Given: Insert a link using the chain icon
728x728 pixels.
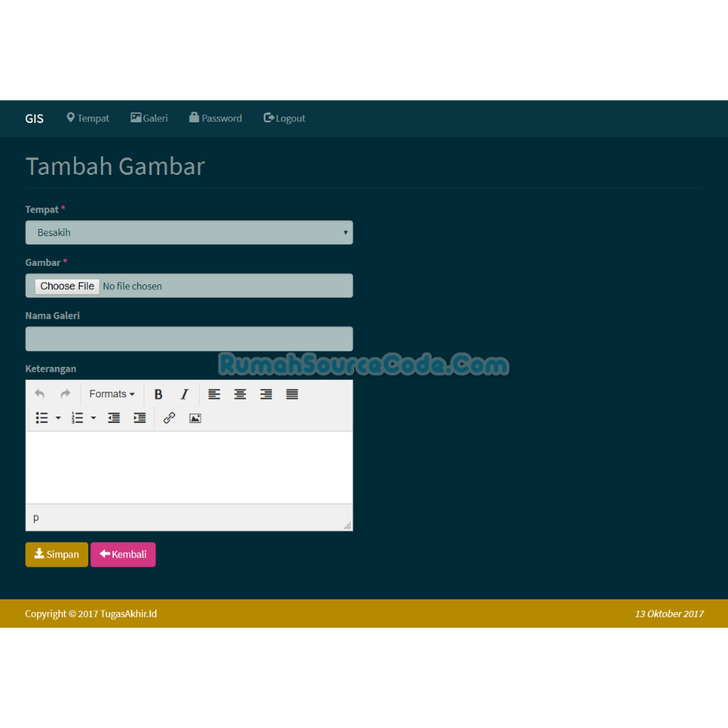Looking at the screenshot, I should (169, 418).
